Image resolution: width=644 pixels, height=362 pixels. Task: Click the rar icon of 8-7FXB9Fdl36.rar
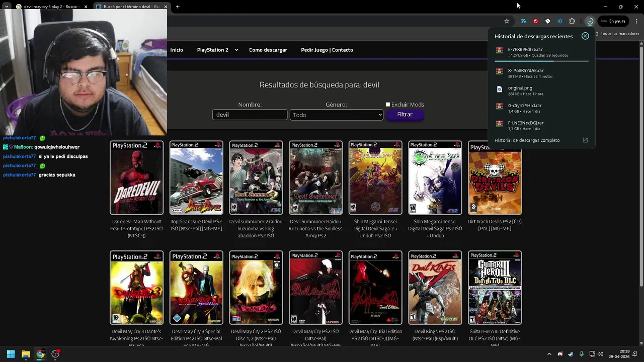tap(499, 50)
